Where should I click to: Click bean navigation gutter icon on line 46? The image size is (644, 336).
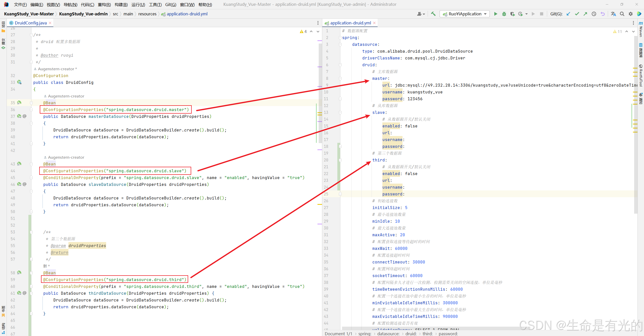tap(19, 184)
